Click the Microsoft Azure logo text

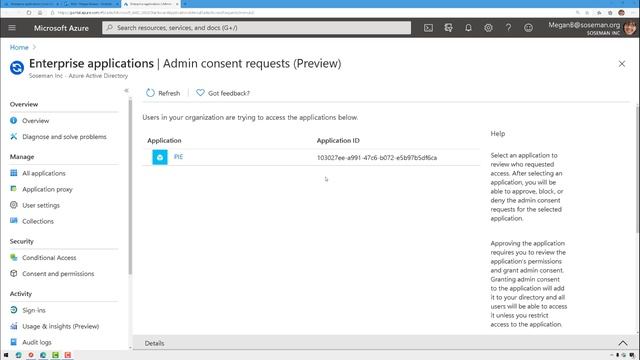coord(61,28)
